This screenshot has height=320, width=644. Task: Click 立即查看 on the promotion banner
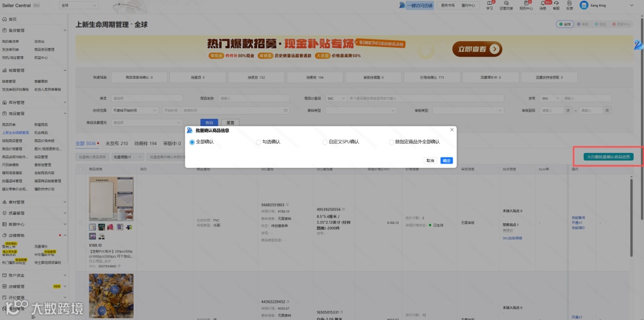click(477, 50)
